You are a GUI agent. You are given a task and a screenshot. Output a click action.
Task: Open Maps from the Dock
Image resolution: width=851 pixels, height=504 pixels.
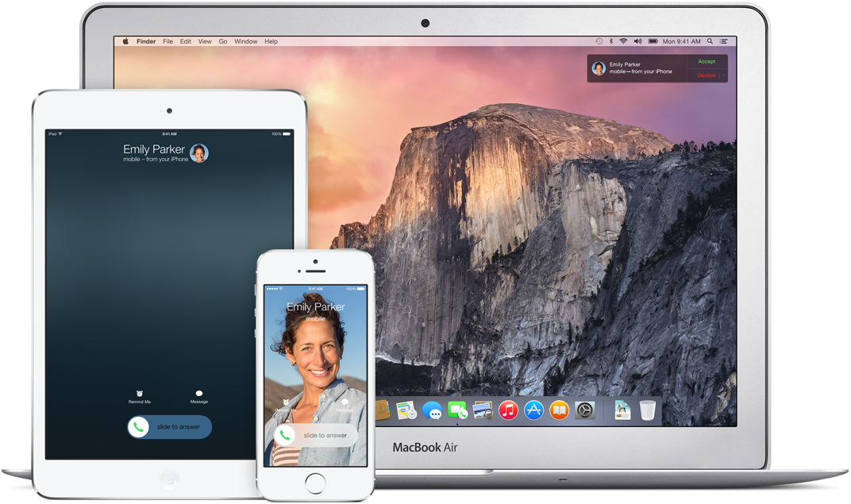(406, 410)
